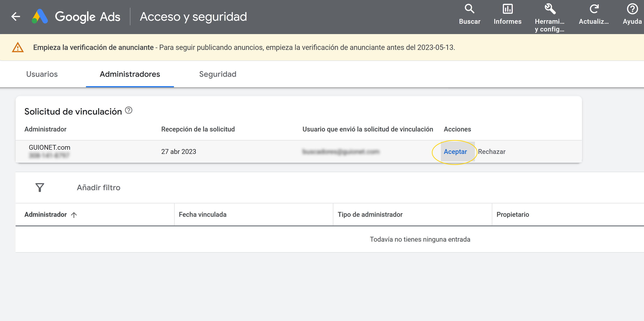The image size is (644, 321).
Task: Click 'Todavía no tienes ninguna entrada' text
Action: [x=420, y=239]
